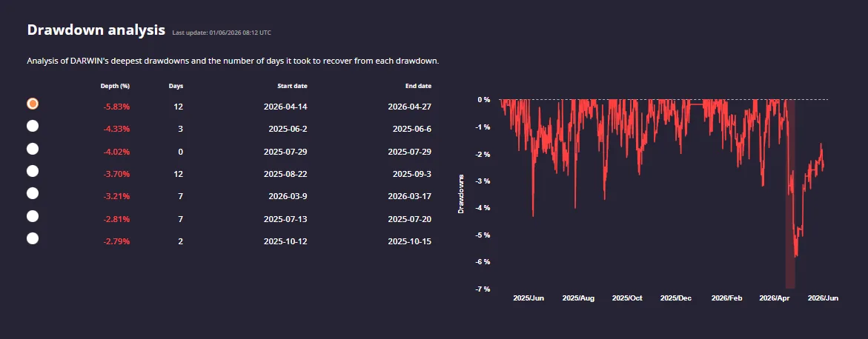Click start date 2025-07-29
Image resolution: width=868 pixels, height=339 pixels.
[x=285, y=152]
